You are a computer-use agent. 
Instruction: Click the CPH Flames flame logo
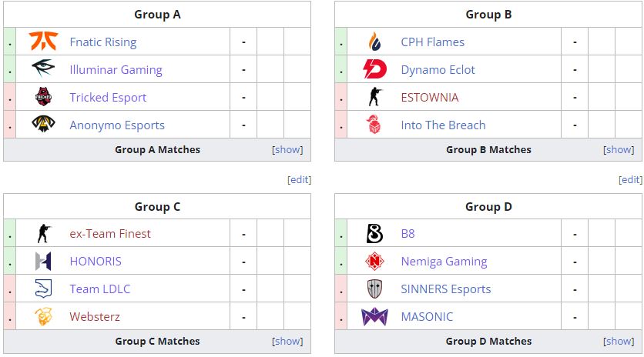374,42
